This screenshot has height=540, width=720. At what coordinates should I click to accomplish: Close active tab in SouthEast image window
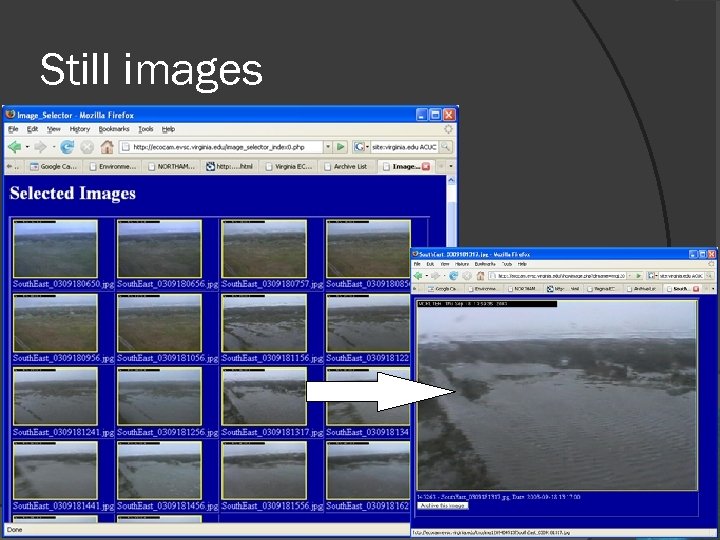coord(696,289)
